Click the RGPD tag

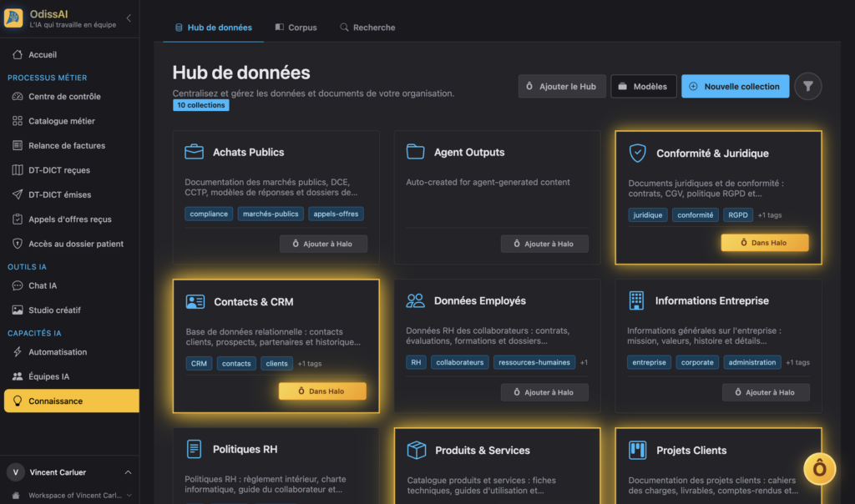(x=738, y=214)
